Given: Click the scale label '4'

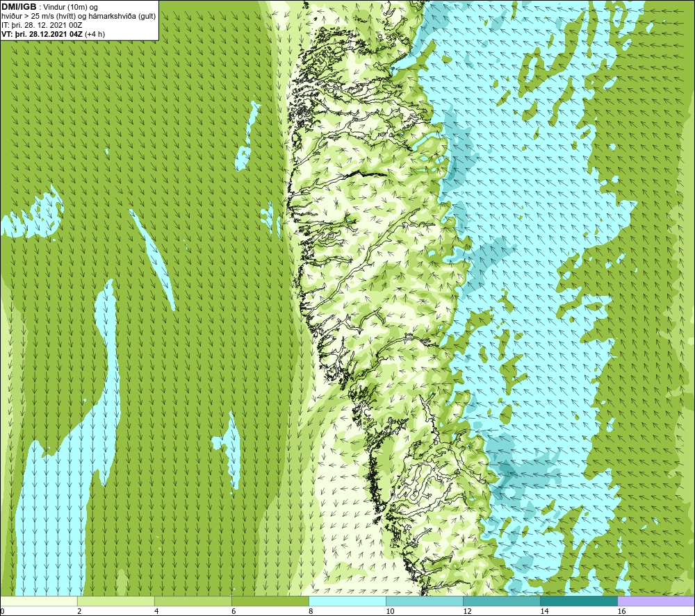Looking at the screenshot, I should coord(156,611).
